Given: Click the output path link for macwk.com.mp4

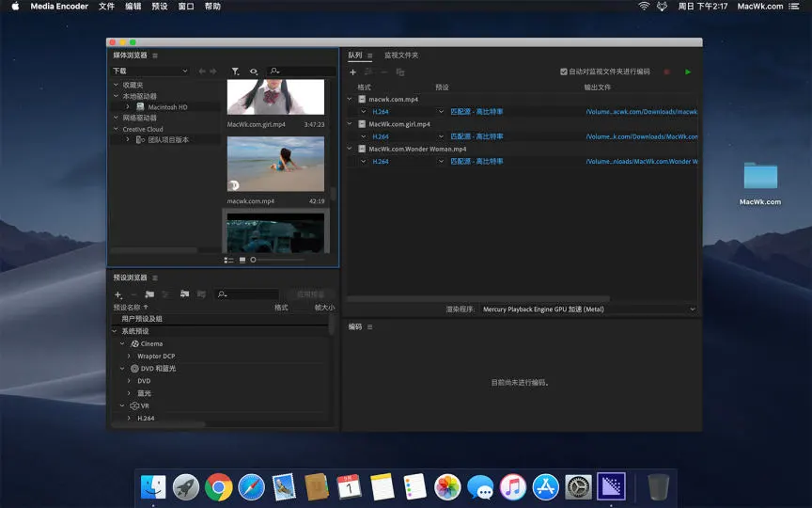Looking at the screenshot, I should (x=642, y=111).
